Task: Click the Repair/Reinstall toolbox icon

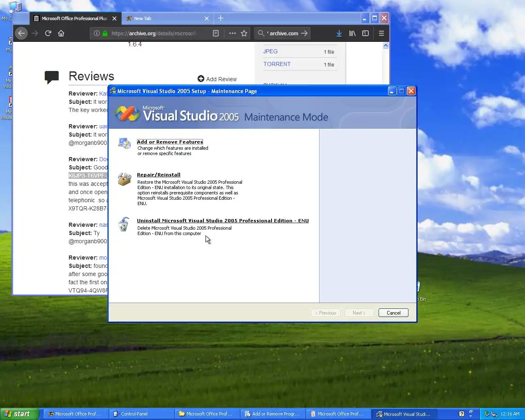Action: coord(124,179)
